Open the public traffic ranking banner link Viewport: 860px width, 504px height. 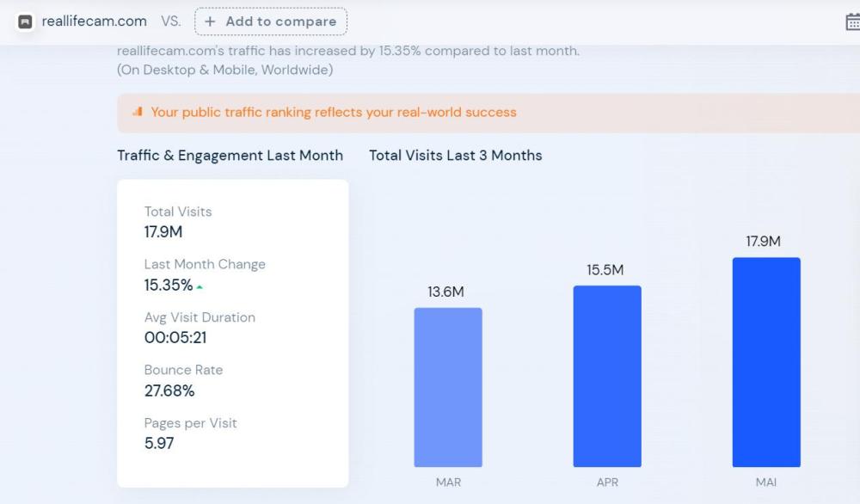pyautogui.click(x=334, y=112)
